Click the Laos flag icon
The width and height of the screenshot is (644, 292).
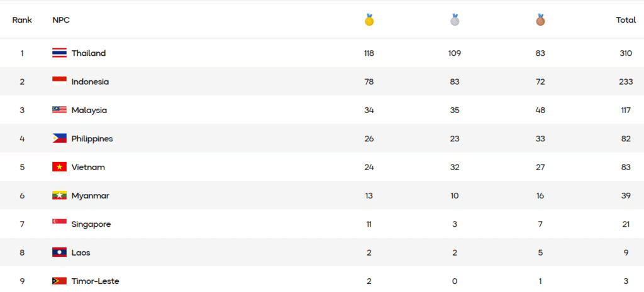coord(59,252)
